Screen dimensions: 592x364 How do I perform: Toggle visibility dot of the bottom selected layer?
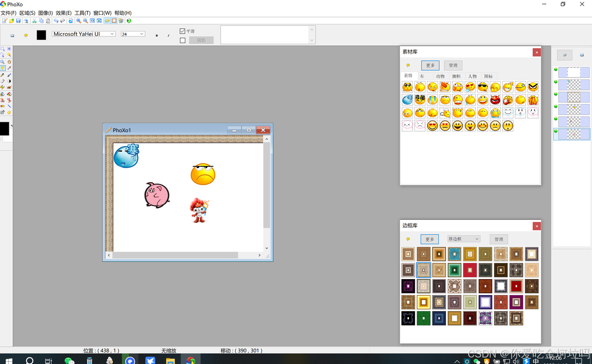point(555,132)
